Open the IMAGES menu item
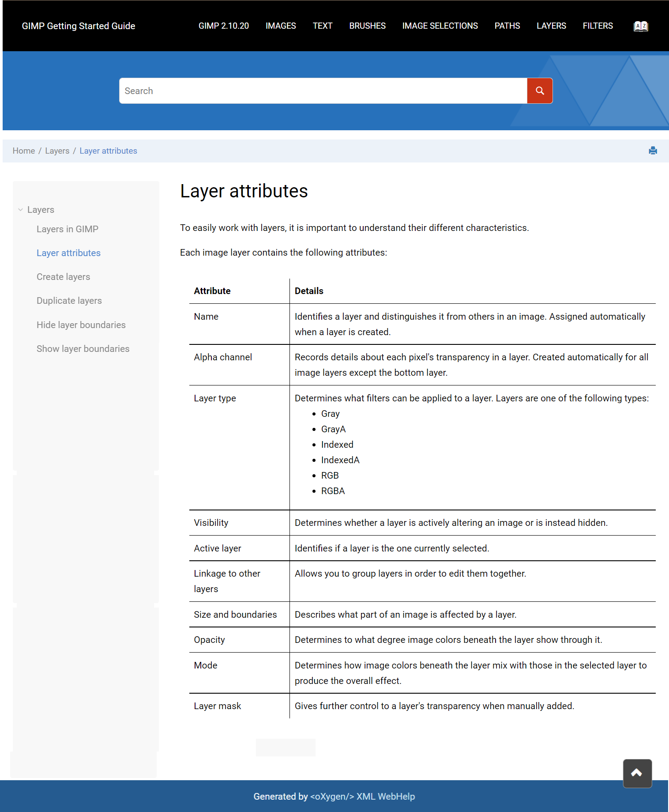 point(281,26)
